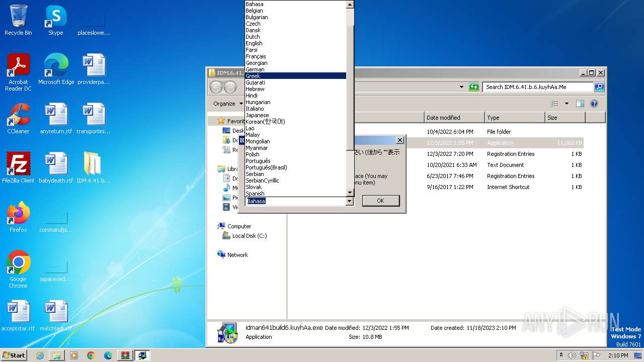The height and width of the screenshot is (362, 644).
Task: Click Explorer refresh address button
Action: [474, 87]
